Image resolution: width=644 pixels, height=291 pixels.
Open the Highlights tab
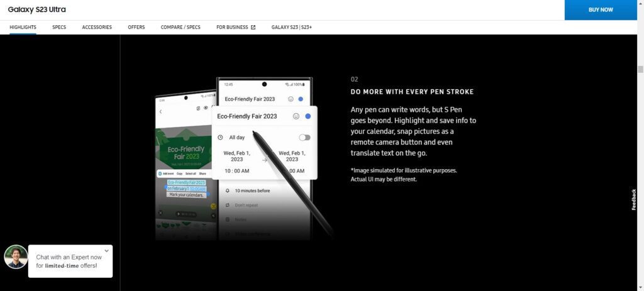coord(23,27)
